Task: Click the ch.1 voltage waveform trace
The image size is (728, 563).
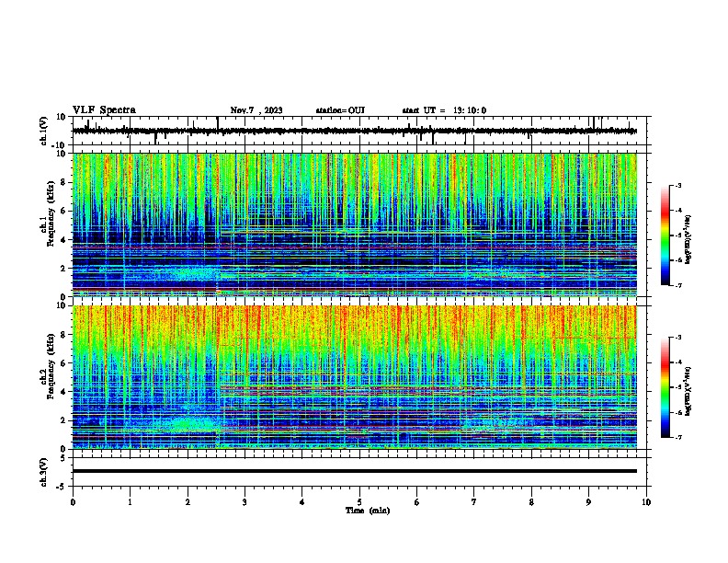Action: 354,131
